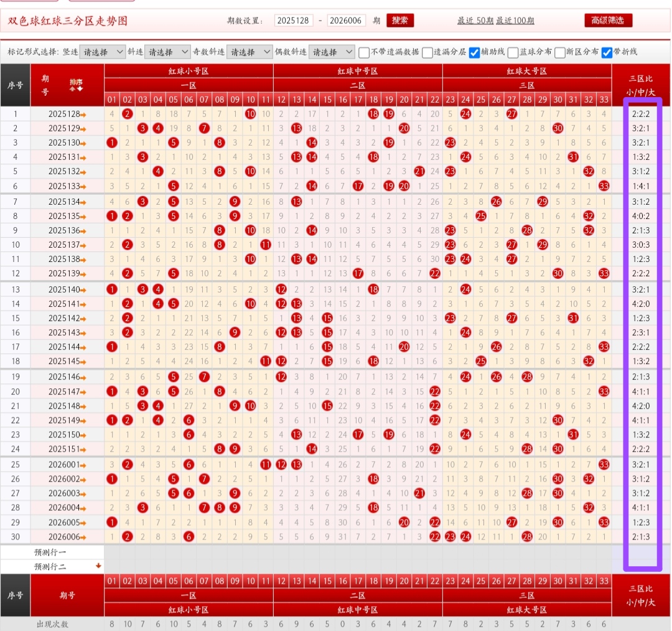Click the orange arrow beside period 2025129
Screen dimensions: 672x631
pyautogui.click(x=83, y=129)
